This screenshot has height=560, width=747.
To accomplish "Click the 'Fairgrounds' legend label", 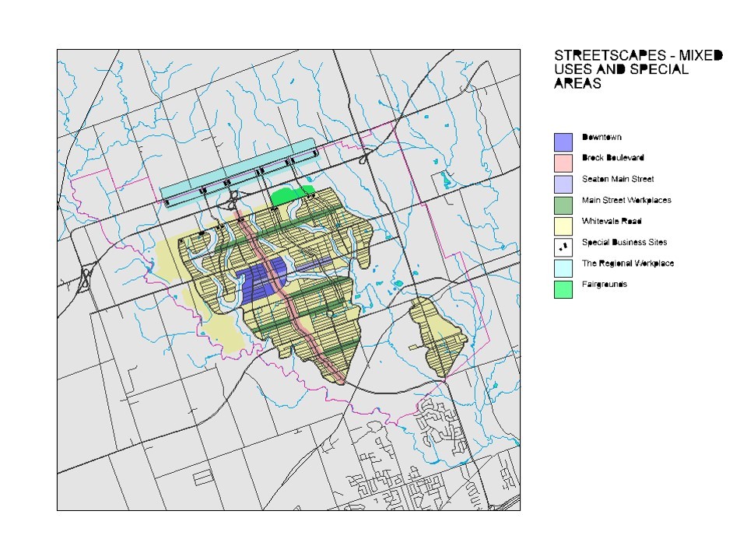I will click(605, 285).
